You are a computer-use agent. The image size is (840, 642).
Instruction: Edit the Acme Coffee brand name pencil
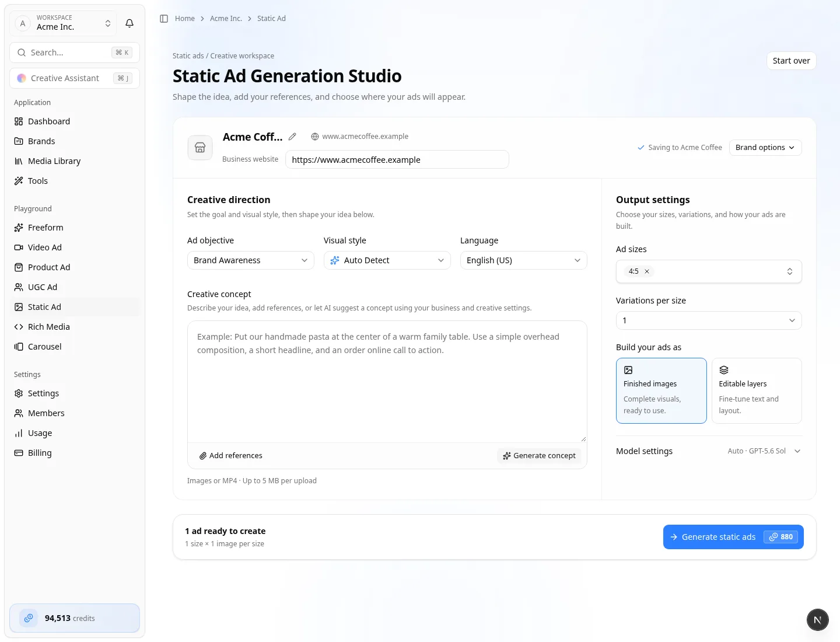coord(292,137)
